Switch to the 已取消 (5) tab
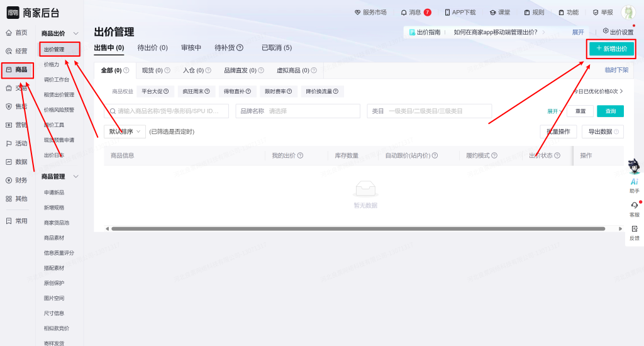Screen dimensions: 644x346 (x=277, y=48)
